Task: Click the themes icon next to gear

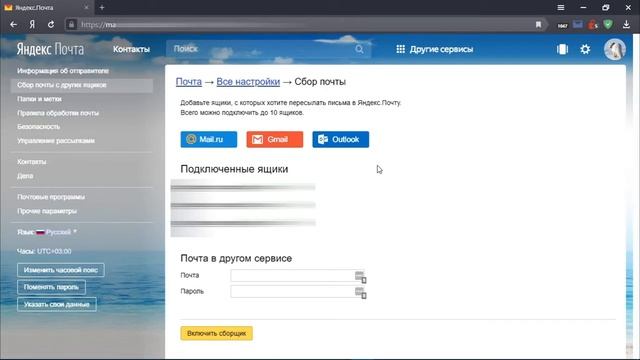Action: click(x=562, y=49)
